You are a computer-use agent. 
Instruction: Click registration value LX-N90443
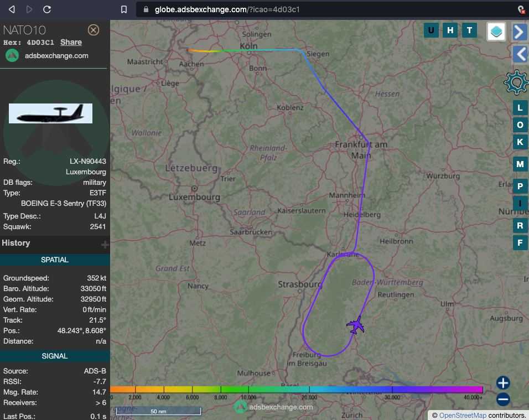88,161
